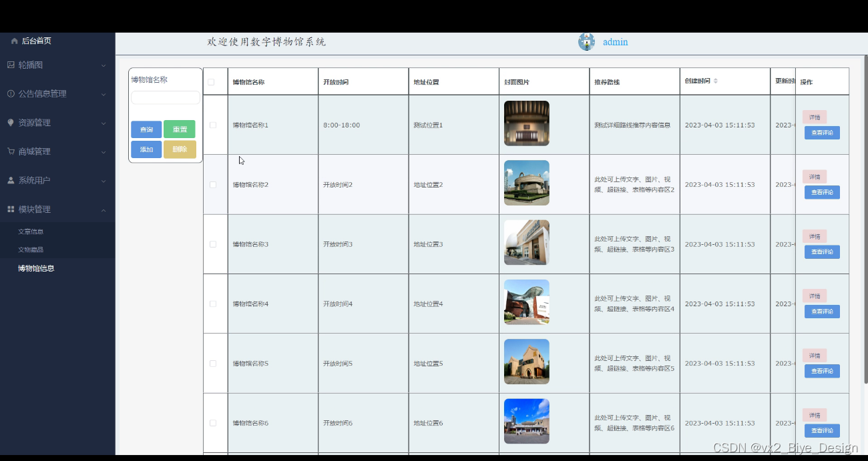Check the box for 博物馆名称3 row

coord(213,244)
